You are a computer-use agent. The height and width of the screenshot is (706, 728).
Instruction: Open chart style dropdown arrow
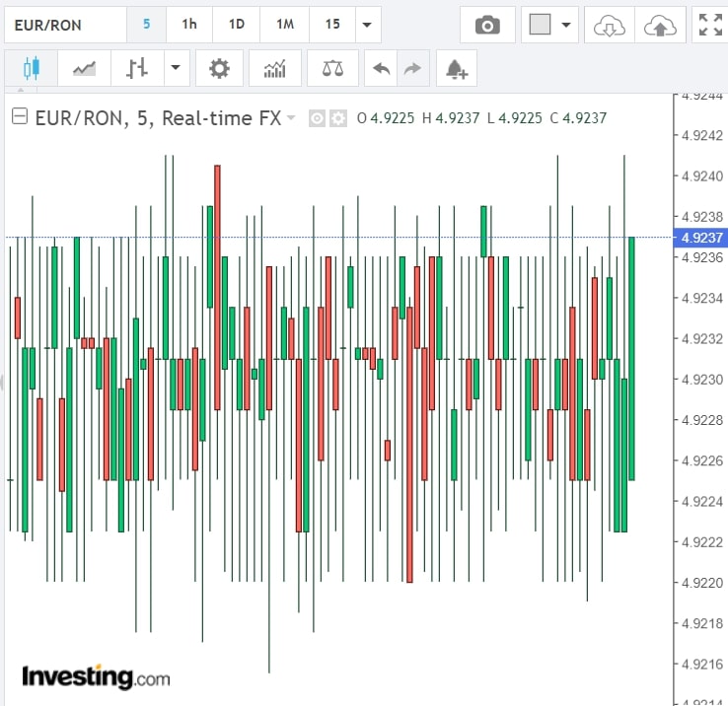click(x=176, y=69)
